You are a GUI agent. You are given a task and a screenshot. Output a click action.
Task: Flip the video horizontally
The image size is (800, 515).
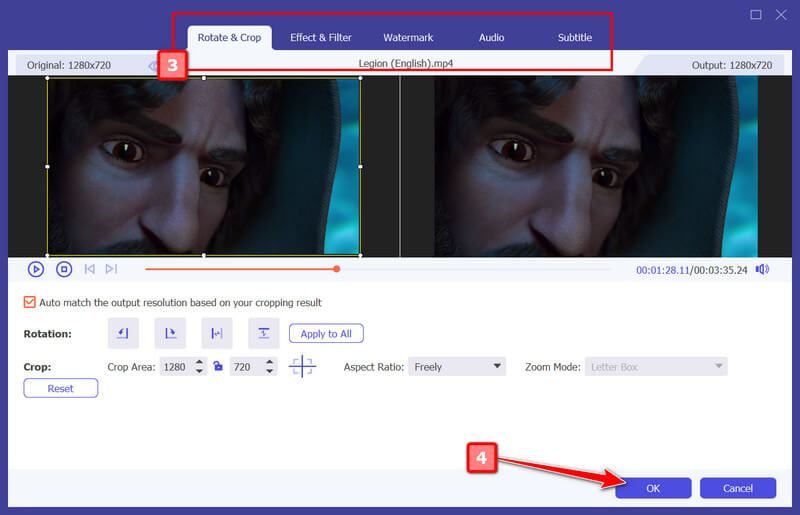[216, 333]
